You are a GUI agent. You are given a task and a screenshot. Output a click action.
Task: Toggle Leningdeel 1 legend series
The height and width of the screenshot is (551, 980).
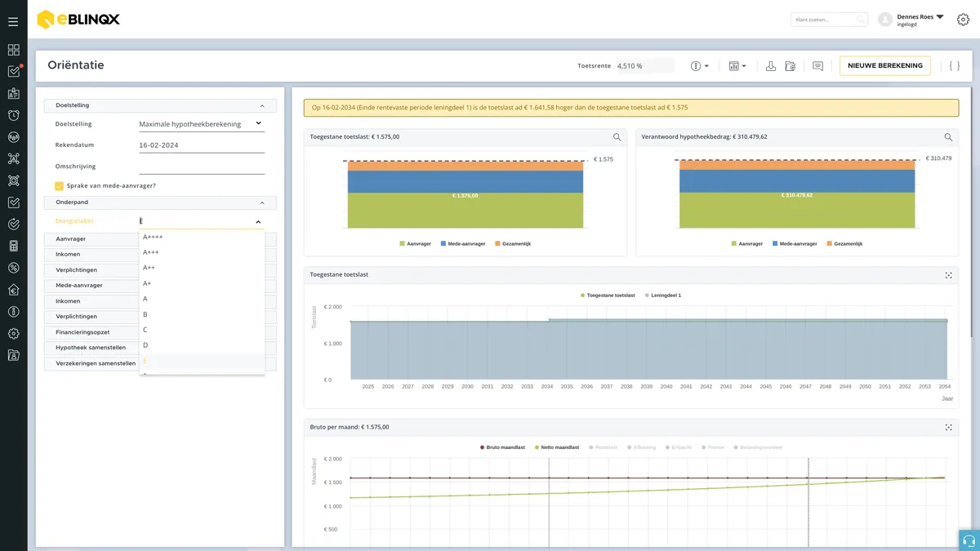663,295
